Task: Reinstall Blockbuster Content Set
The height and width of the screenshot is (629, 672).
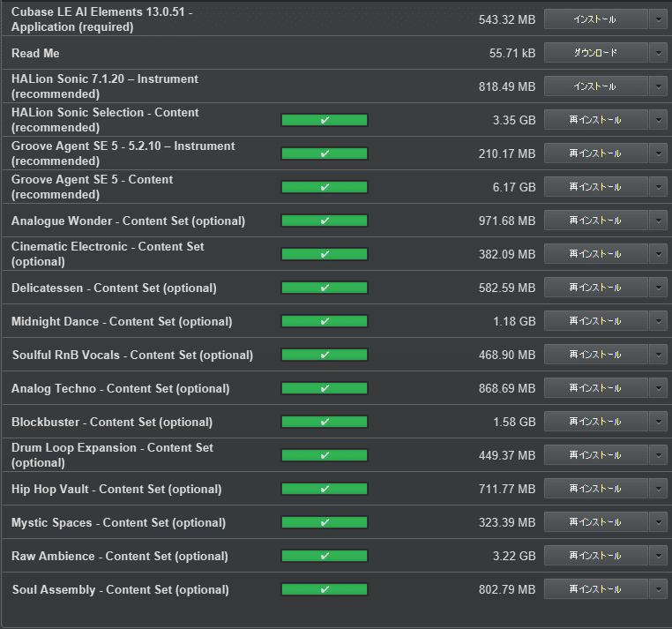Action: click(x=595, y=422)
